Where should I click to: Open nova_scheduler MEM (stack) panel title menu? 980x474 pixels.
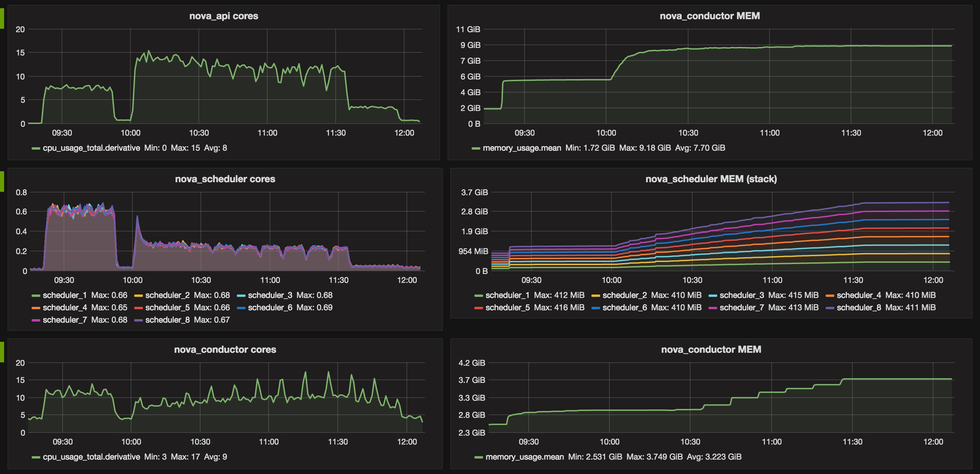[x=711, y=179]
